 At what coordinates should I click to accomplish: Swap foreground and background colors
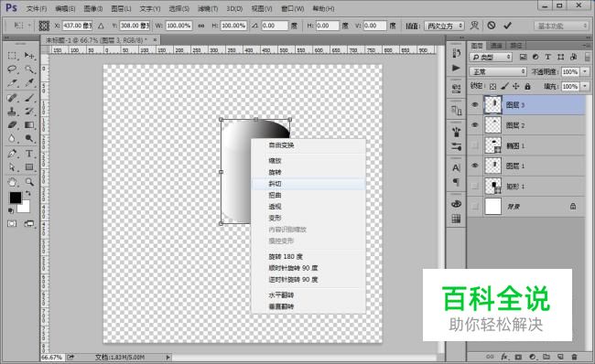coord(27,193)
